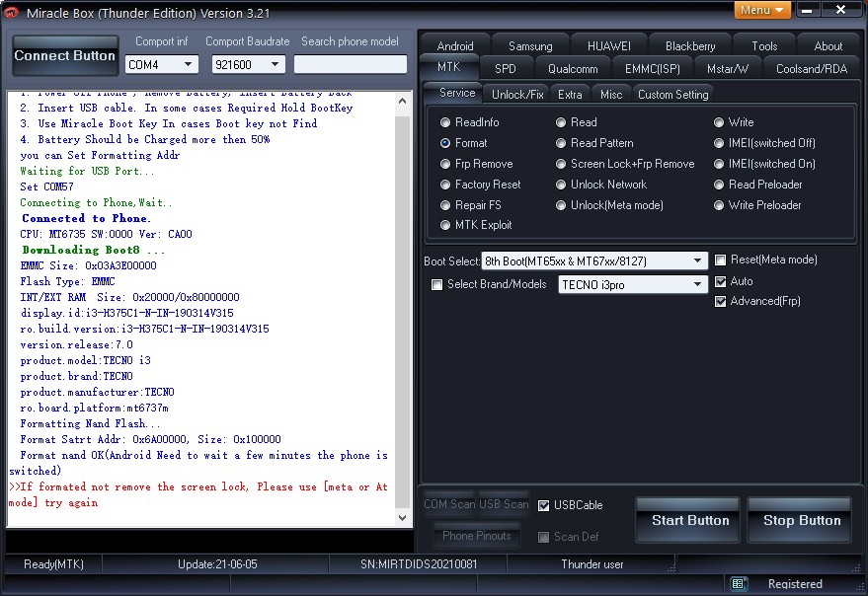
Task: Click the Update:21-06-05 status entry
Action: pyautogui.click(x=217, y=564)
